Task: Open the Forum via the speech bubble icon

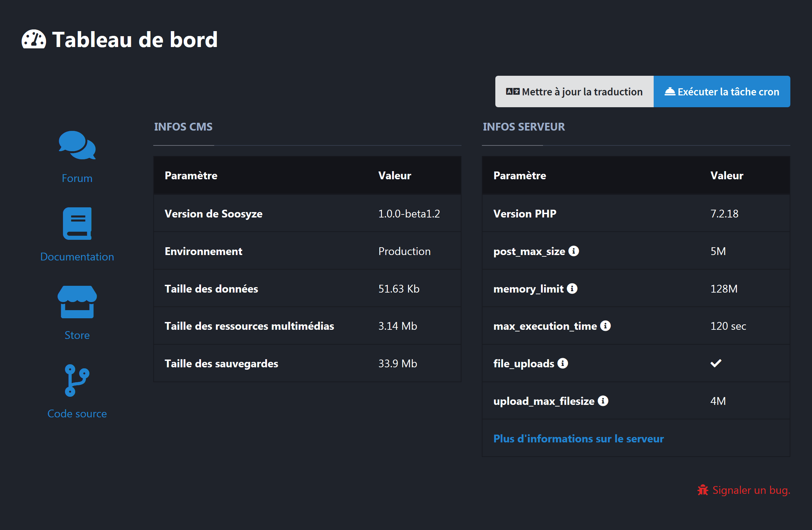Action: [x=77, y=146]
